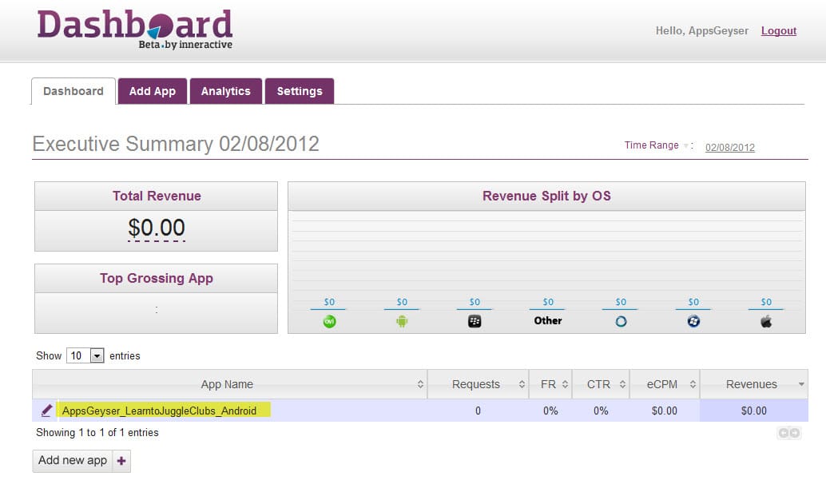Viewport: 826px width, 504px height.
Task: Go to the Add App tab
Action: click(152, 91)
